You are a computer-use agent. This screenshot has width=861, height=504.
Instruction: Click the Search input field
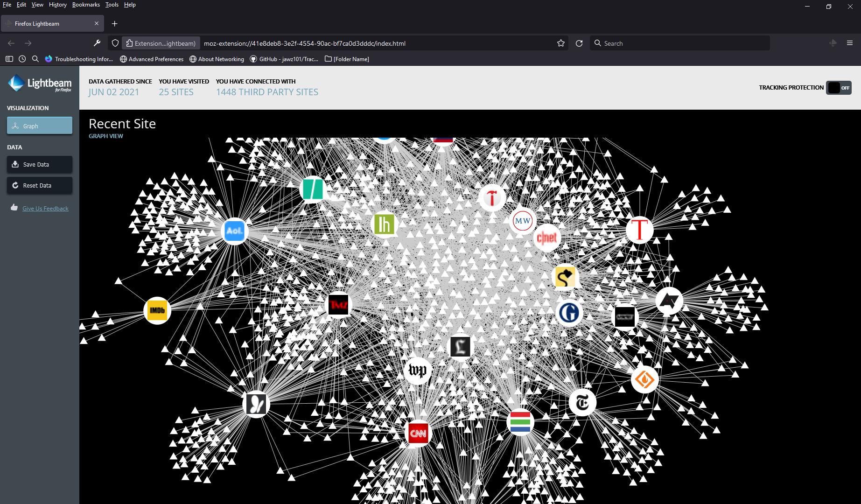(680, 43)
